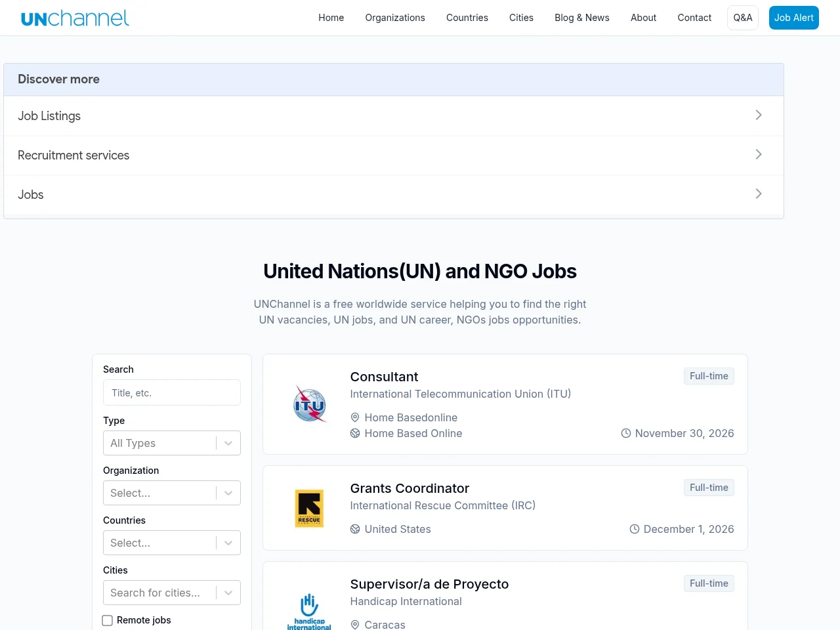Image resolution: width=840 pixels, height=630 pixels.
Task: Click Full-time badge on Consultant card
Action: coord(709,376)
